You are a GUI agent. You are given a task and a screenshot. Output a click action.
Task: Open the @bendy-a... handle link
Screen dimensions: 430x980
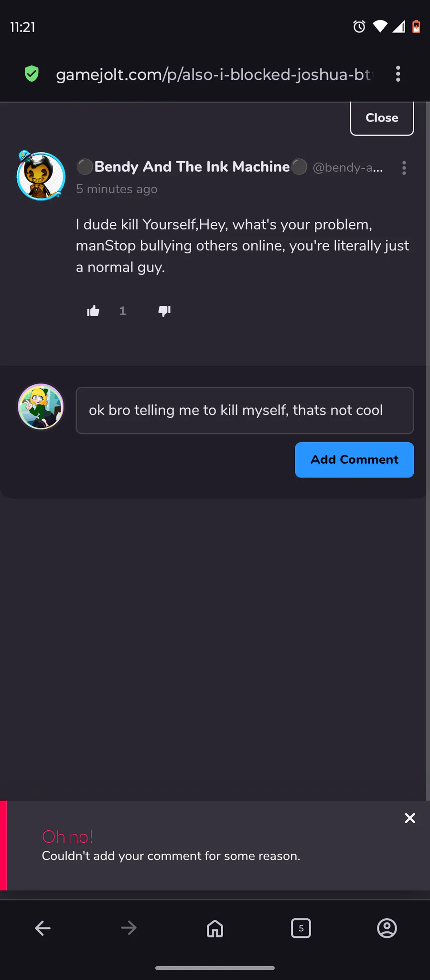point(348,167)
